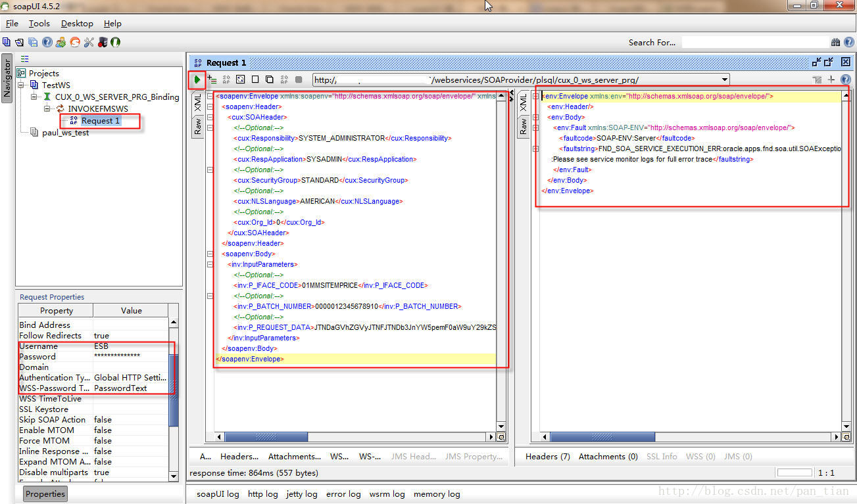Click the help icon in request toolbar
The height and width of the screenshot is (504, 857).
846,80
